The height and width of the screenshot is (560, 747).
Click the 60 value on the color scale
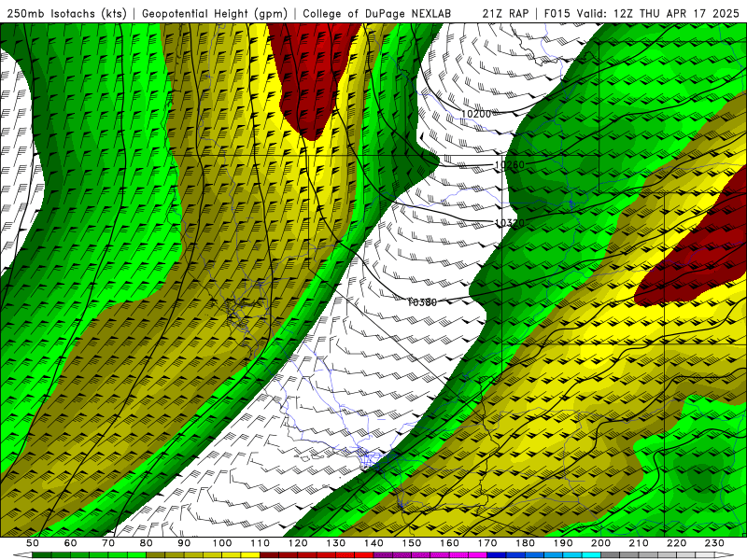click(71, 543)
